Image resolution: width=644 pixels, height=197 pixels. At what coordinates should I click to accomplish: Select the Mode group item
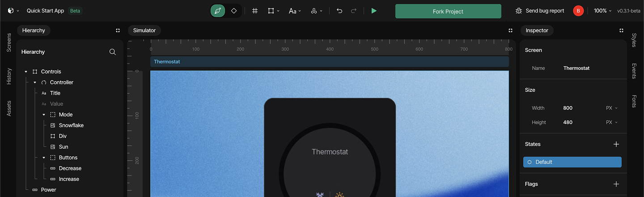(x=66, y=115)
